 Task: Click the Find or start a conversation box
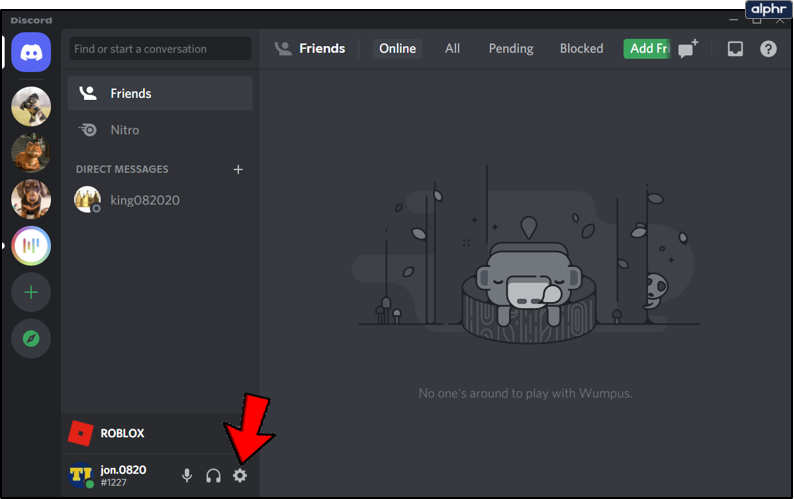tap(161, 49)
